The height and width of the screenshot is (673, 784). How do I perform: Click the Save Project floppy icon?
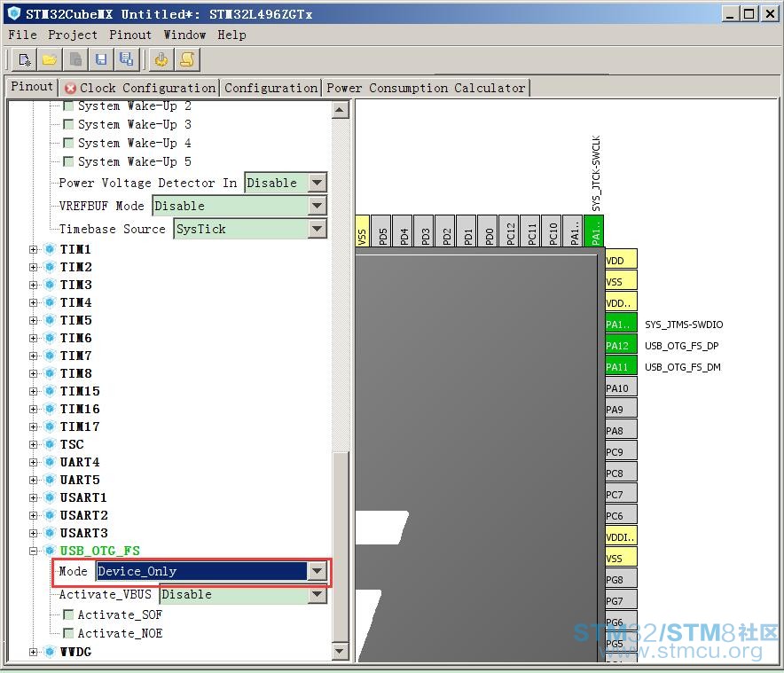[x=101, y=60]
